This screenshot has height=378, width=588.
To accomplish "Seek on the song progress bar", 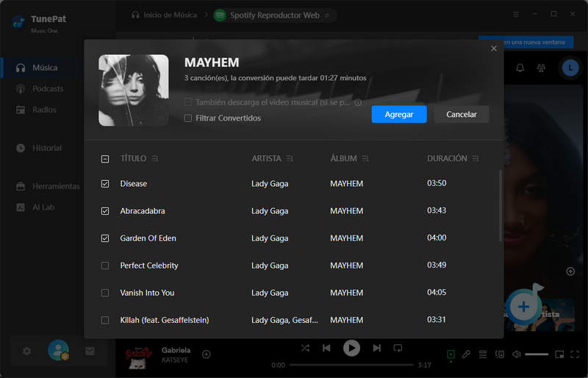I will (x=351, y=365).
